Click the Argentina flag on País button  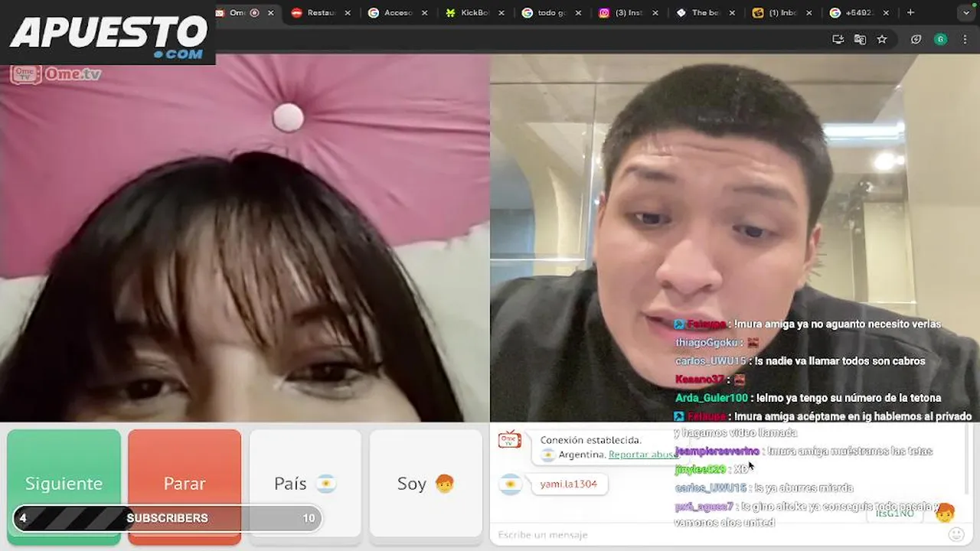(x=326, y=484)
